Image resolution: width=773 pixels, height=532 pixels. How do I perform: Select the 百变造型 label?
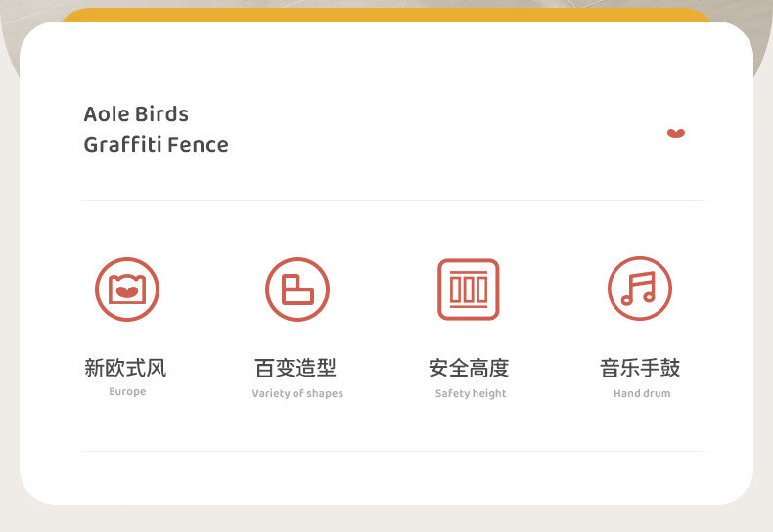tap(296, 368)
